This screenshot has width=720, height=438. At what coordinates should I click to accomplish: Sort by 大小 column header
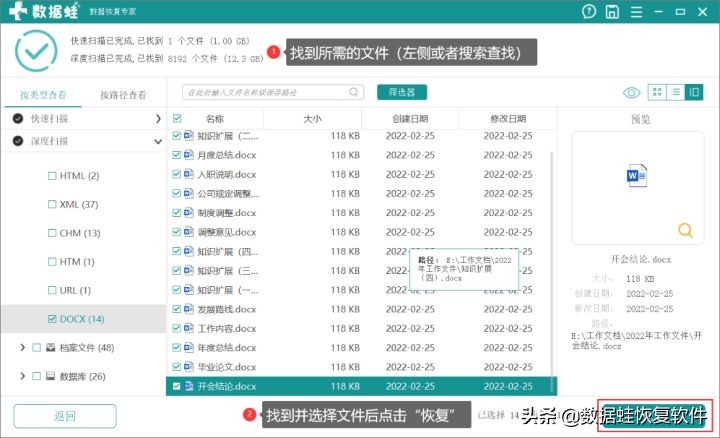312,119
